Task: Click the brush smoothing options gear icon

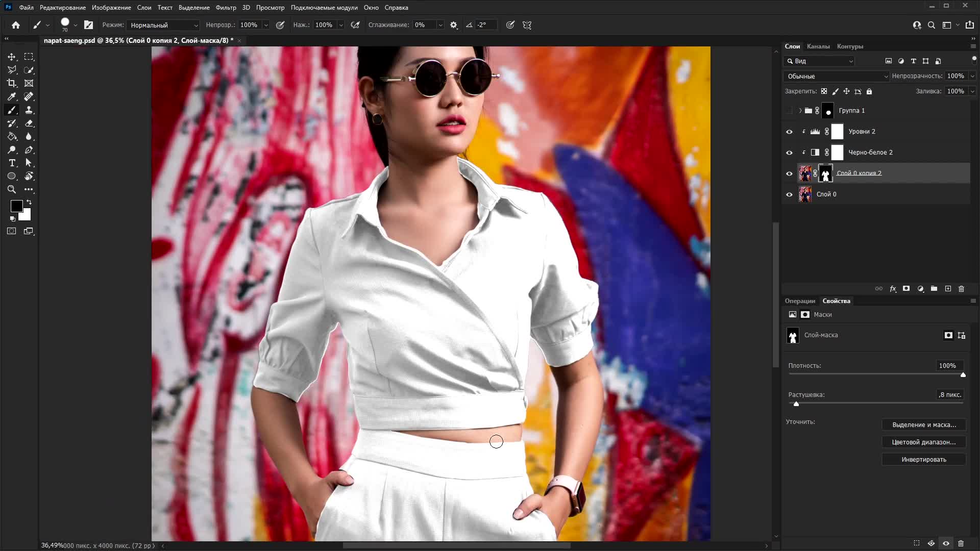Action: click(x=453, y=25)
